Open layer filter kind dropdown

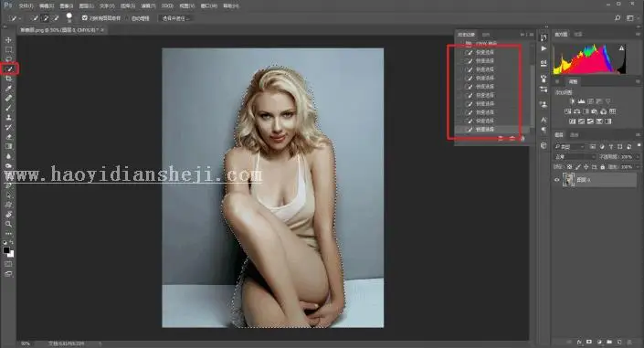click(570, 146)
